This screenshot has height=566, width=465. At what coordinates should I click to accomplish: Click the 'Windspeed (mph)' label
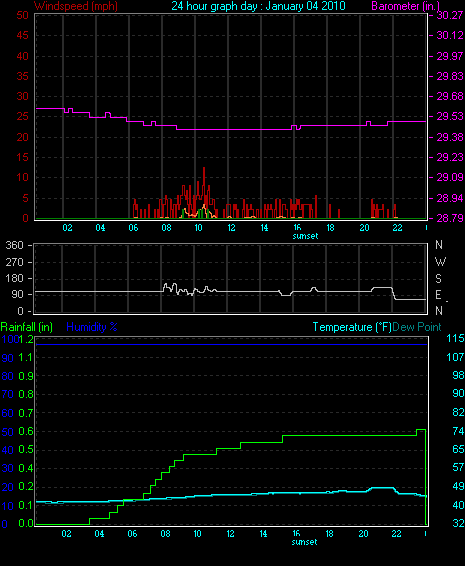click(x=76, y=6)
